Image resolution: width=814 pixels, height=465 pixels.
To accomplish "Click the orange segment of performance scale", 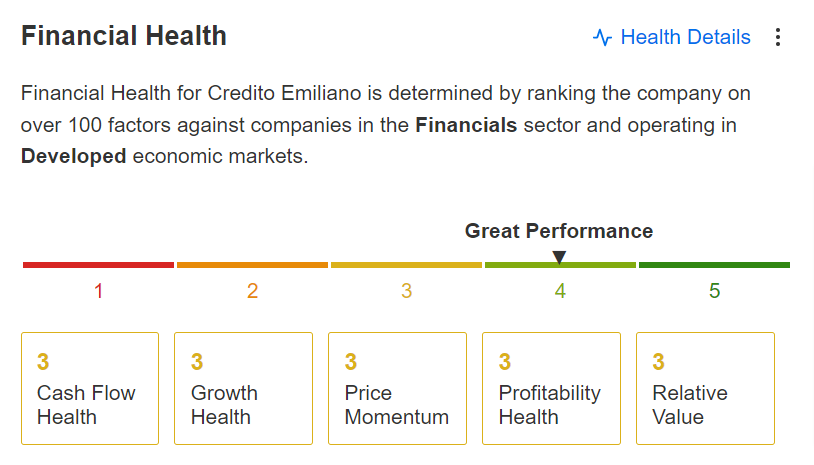I will (x=252, y=265).
